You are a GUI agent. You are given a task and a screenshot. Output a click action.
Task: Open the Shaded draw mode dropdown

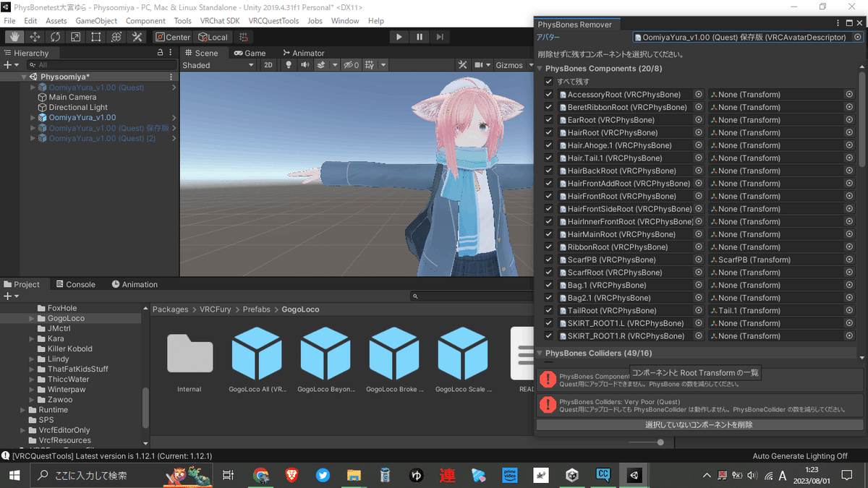tap(217, 64)
